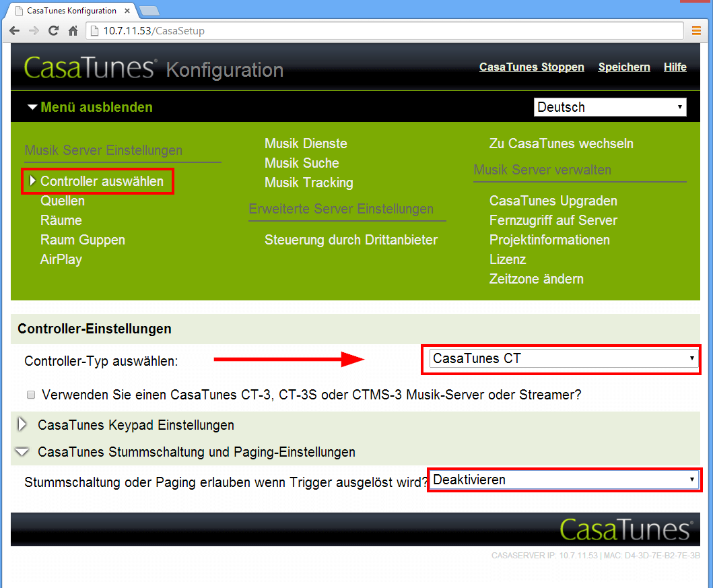Screen dimensions: 713x588
Task: Expand CasaTunes Keypad Einstellungen section
Action: (135, 425)
